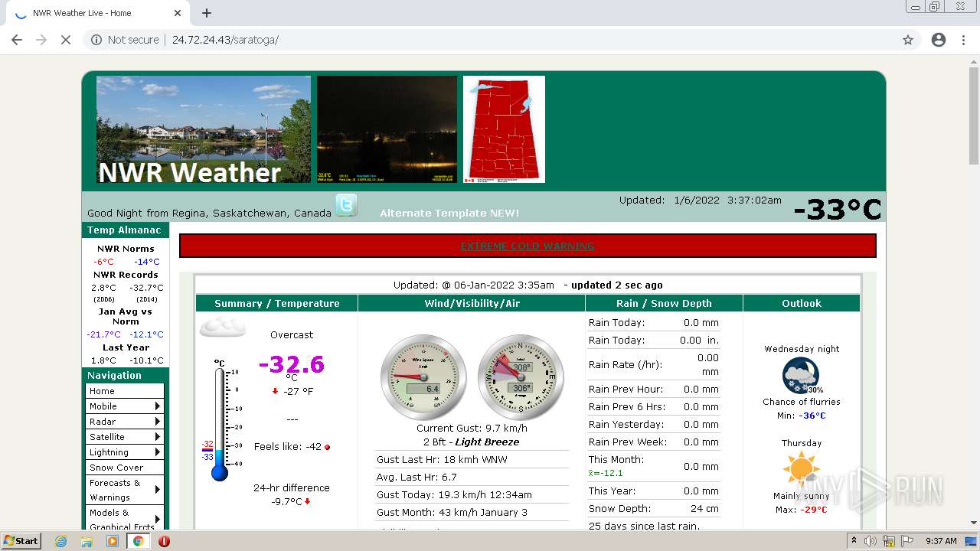Click the Action Center flag icon
The width and height of the screenshot is (980, 551).
pyautogui.click(x=907, y=541)
